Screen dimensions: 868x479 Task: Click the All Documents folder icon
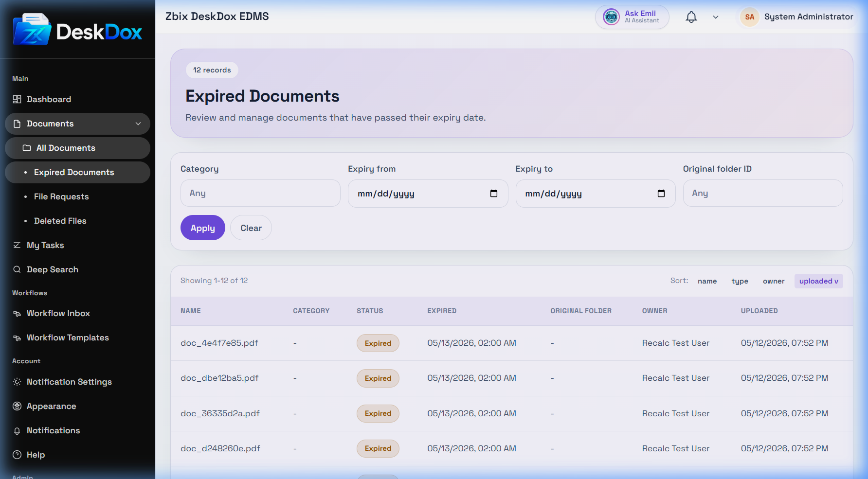tap(27, 148)
